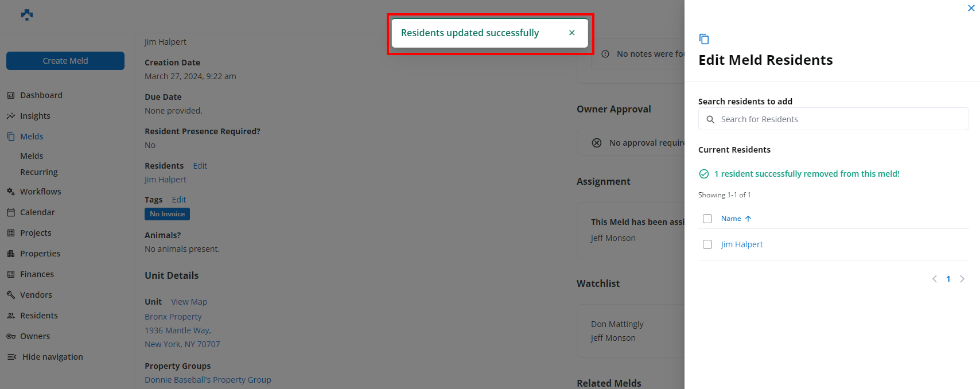Click the Create Meld button
980x389 pixels.
point(65,61)
